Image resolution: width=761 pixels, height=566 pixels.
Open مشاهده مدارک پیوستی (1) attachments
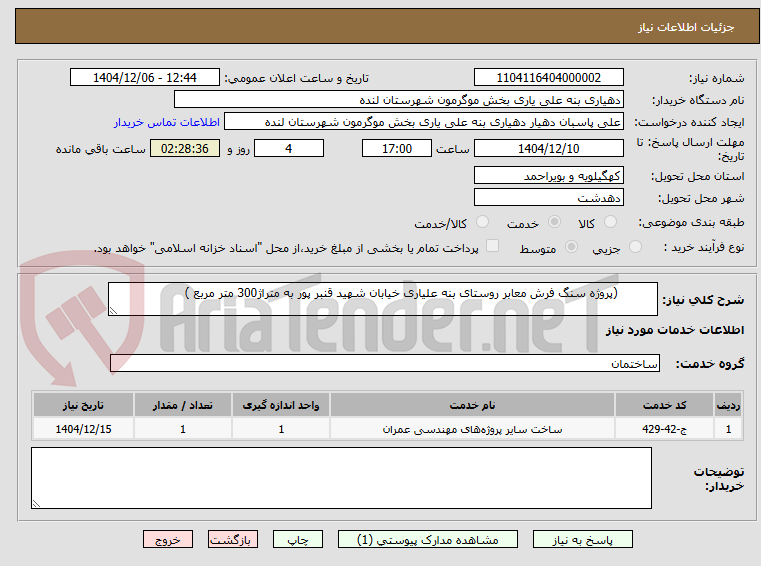tap(428, 539)
